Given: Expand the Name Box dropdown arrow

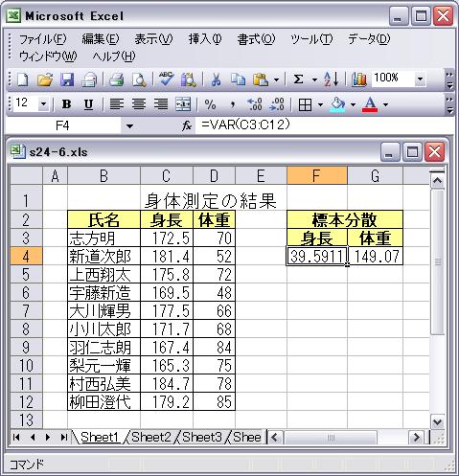Looking at the screenshot, I should coord(129,126).
